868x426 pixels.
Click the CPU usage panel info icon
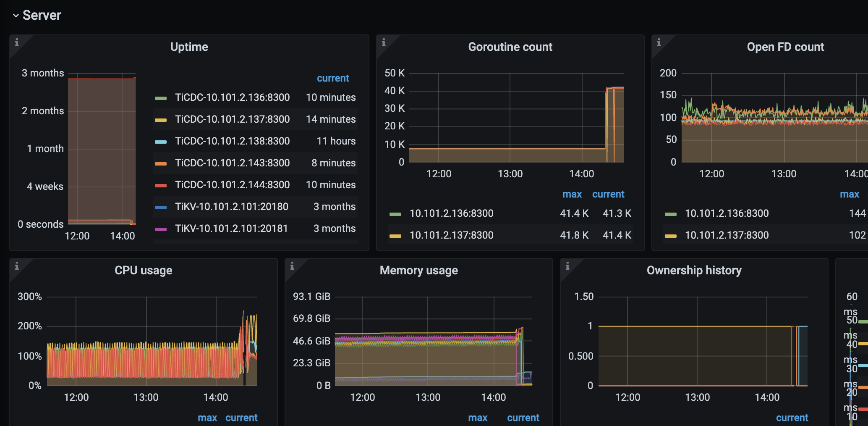click(17, 266)
